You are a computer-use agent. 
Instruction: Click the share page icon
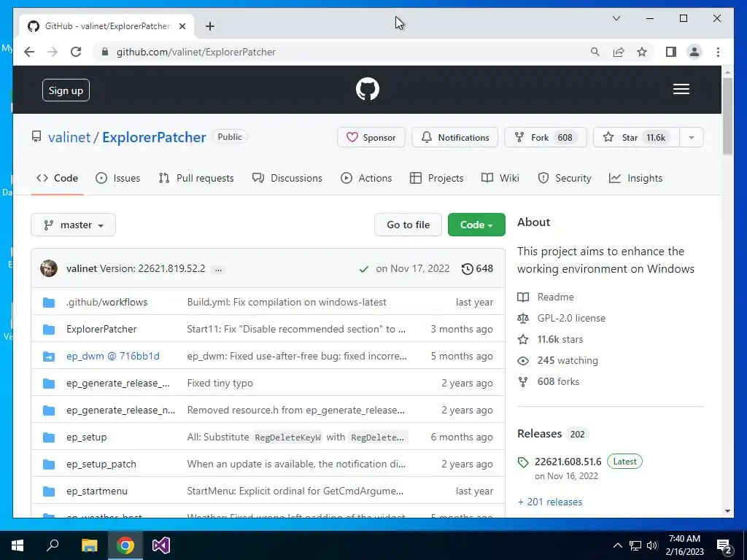(619, 52)
